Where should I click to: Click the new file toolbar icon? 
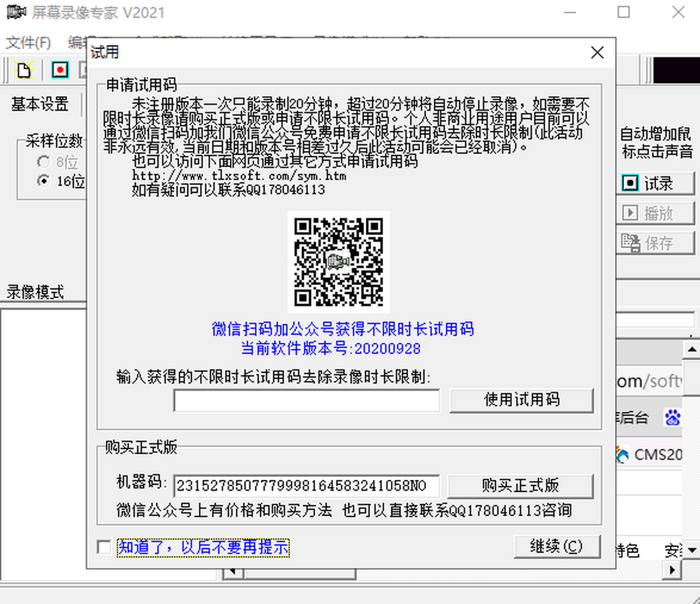(23, 70)
